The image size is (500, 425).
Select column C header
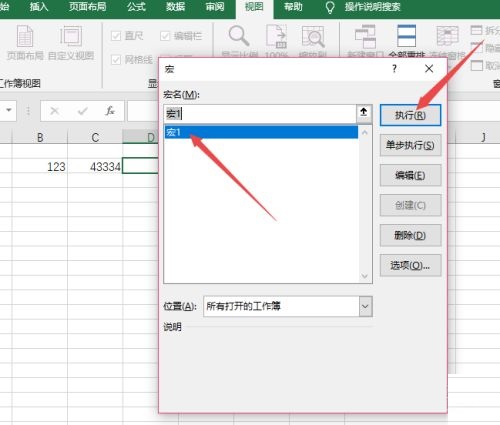coord(95,137)
